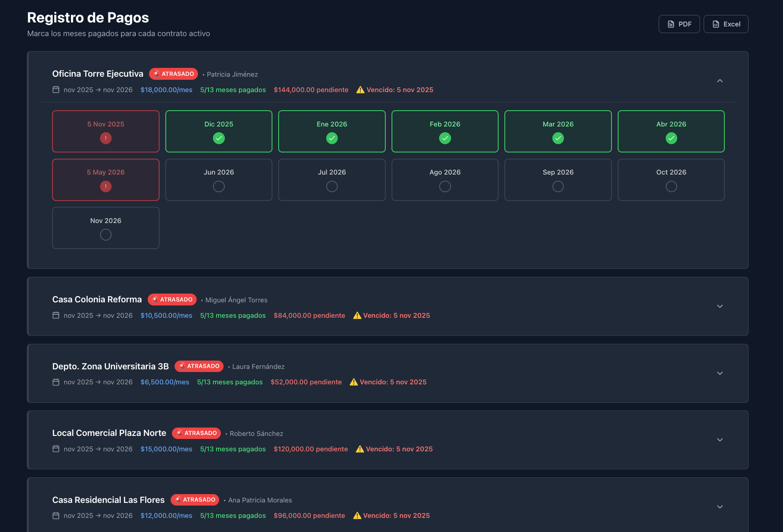Click warning triangle beside Oficina Torre Ejecutiva Vencido
Screen dimensions: 783x532
tap(360, 90)
